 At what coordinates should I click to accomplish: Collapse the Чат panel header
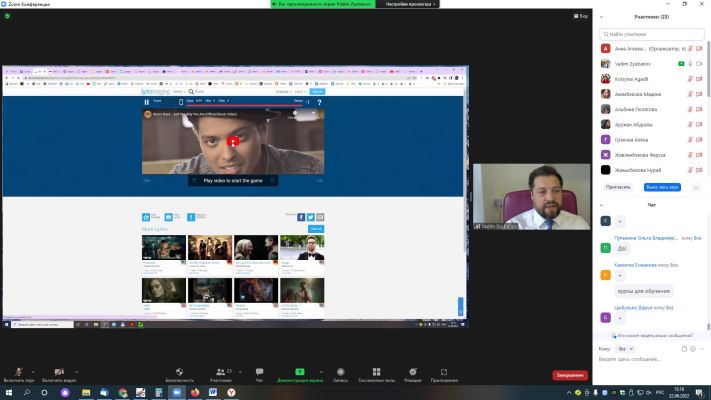pos(602,205)
